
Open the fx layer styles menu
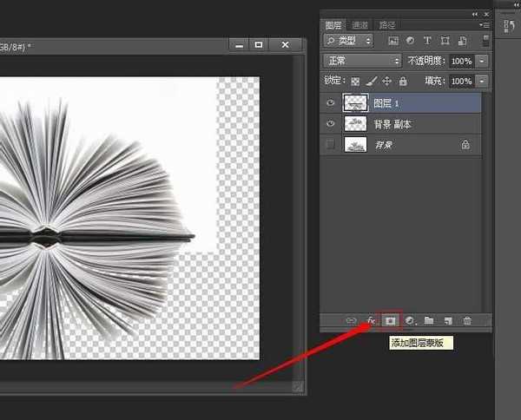click(x=371, y=320)
